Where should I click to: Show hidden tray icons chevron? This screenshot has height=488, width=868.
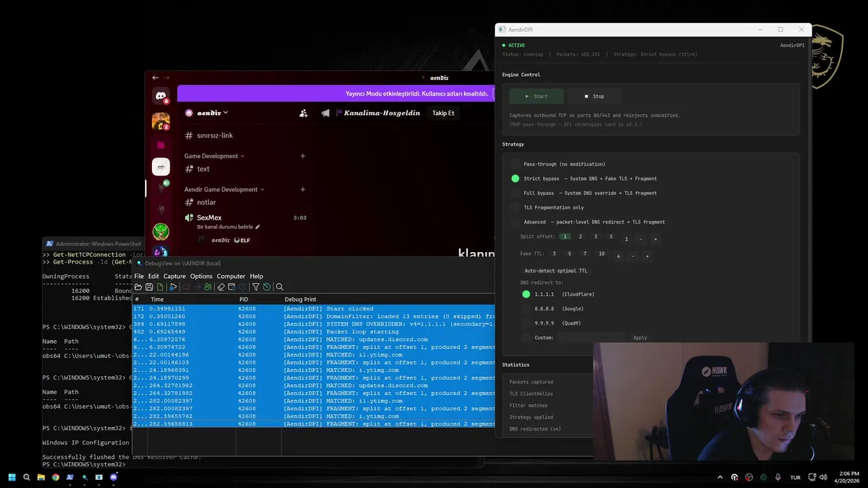(719, 477)
